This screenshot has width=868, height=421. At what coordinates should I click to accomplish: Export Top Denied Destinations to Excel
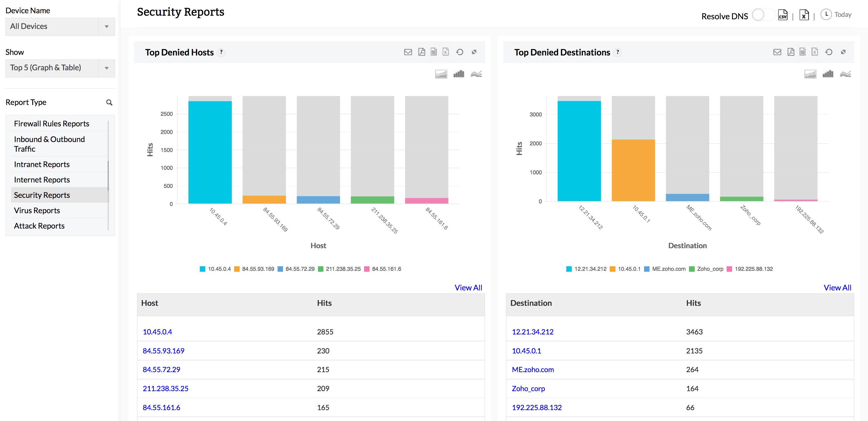tap(815, 52)
